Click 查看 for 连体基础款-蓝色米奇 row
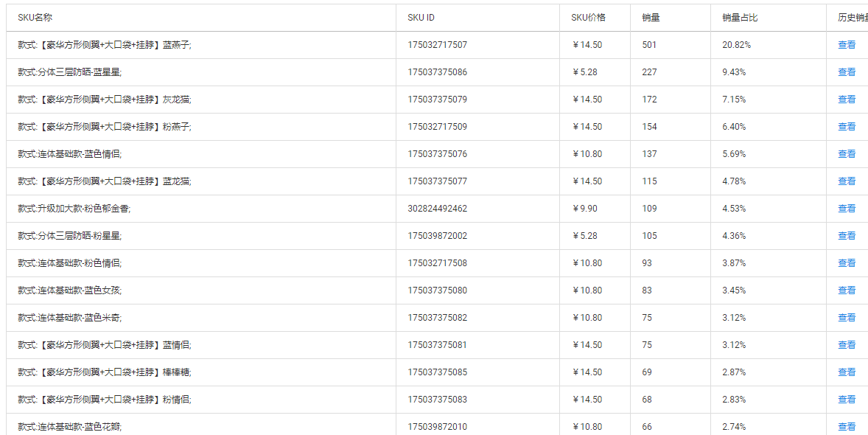This screenshot has width=868, height=435. [847, 318]
